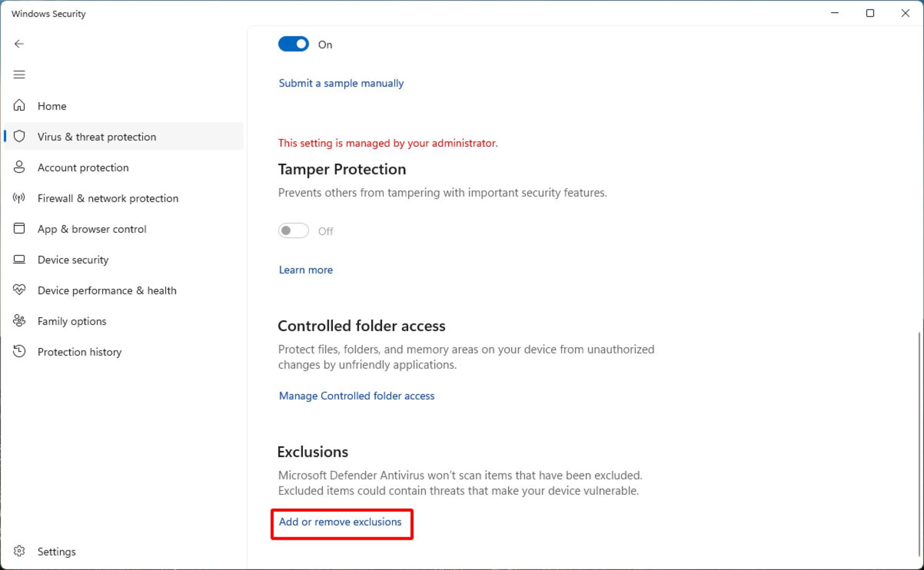The image size is (924, 570).
Task: Click the Tamper Protection heading
Action: [x=342, y=169]
